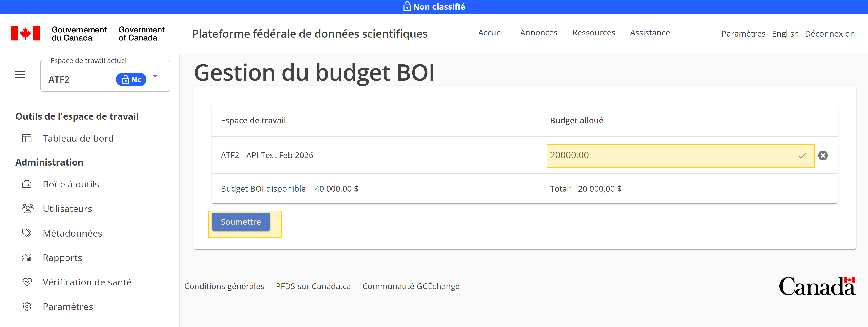Open Paramètres via the sidebar gear icon
This screenshot has height=327, width=868.
pos(27,306)
